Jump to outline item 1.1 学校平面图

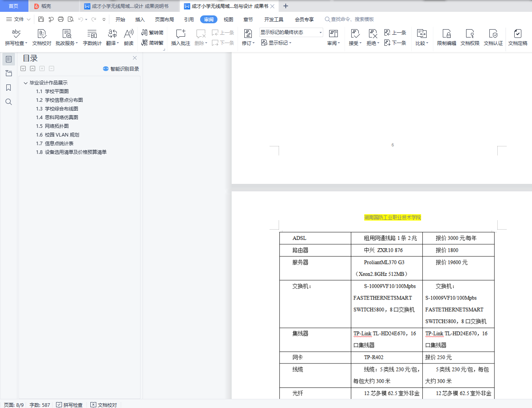point(52,92)
